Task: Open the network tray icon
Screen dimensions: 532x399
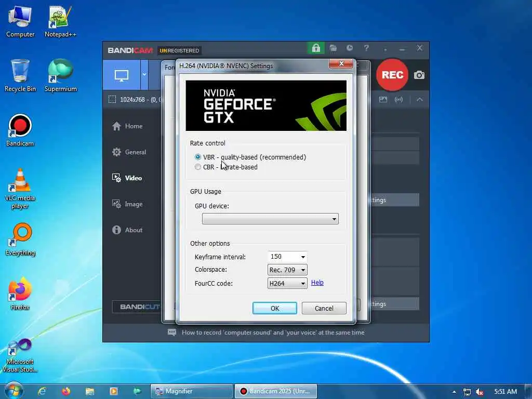Action: click(x=467, y=392)
